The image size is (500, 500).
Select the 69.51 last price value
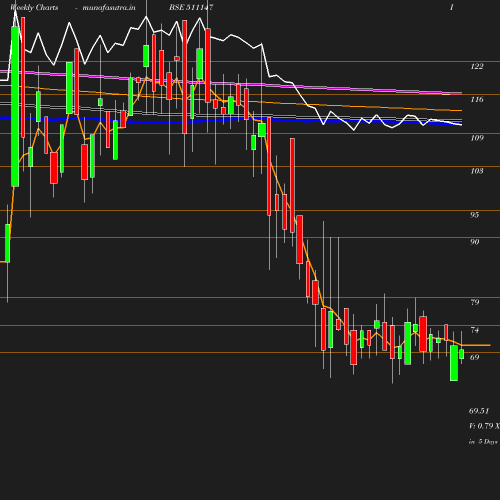pos(479,411)
